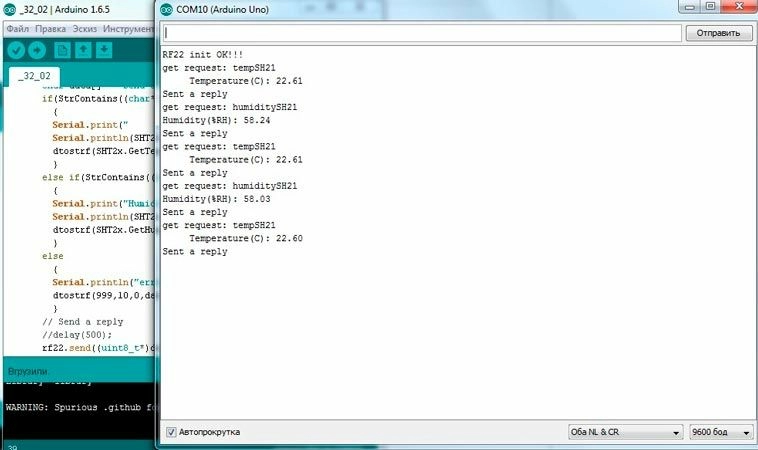758x450 pixels.
Task: Click the Upload arrow icon
Action: click(x=37, y=50)
